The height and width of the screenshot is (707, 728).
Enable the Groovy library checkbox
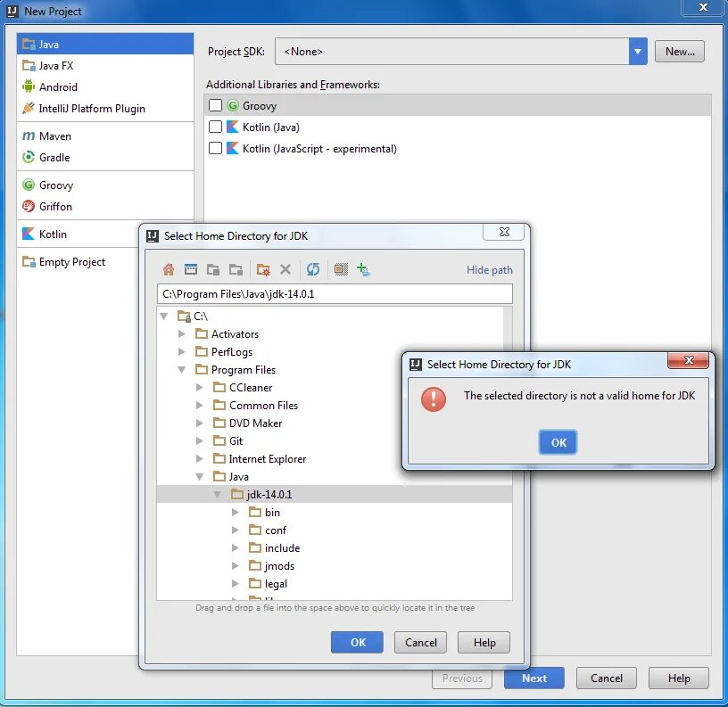(x=215, y=105)
